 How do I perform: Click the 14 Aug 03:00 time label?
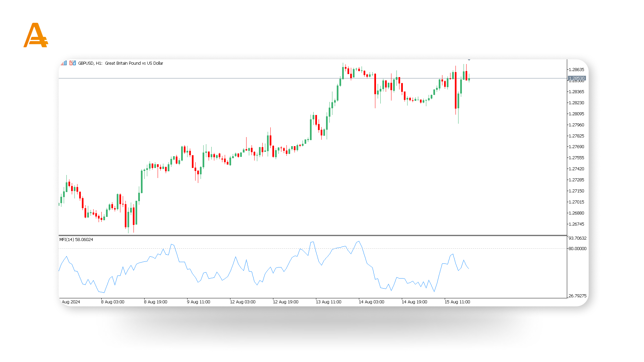pos(371,302)
